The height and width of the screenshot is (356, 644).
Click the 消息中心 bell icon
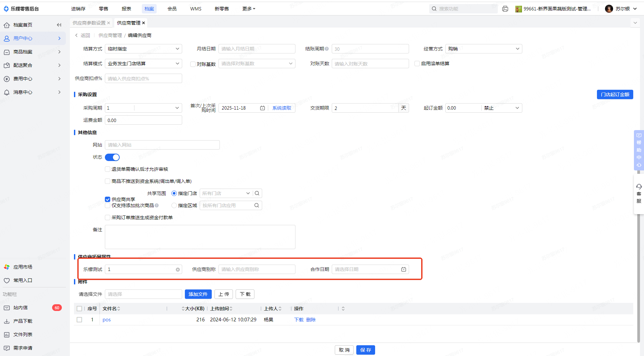(x=7, y=92)
